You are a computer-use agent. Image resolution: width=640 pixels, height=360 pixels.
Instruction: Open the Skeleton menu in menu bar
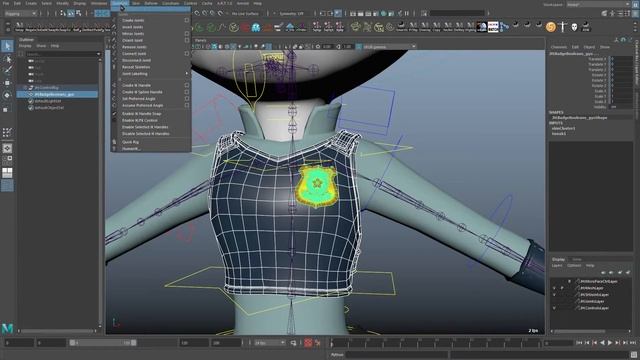point(120,3)
